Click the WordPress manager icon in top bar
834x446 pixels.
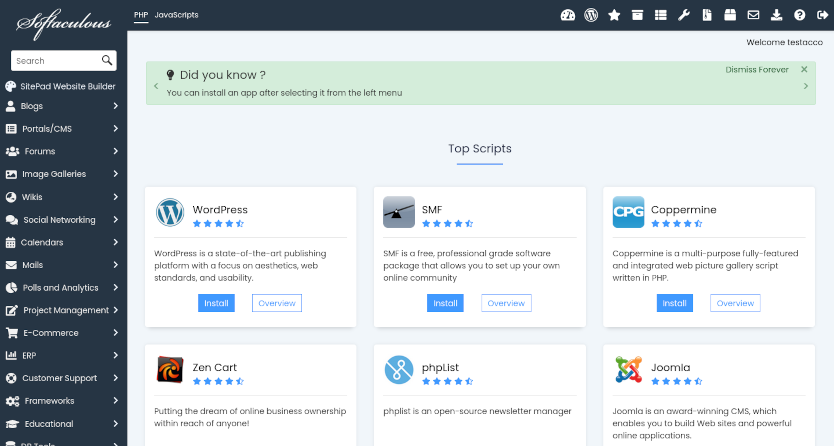[592, 15]
